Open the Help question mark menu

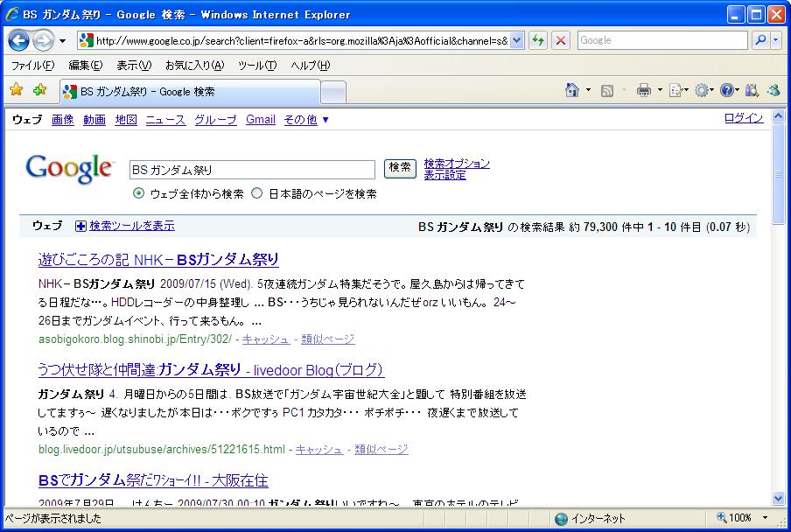coord(730,91)
